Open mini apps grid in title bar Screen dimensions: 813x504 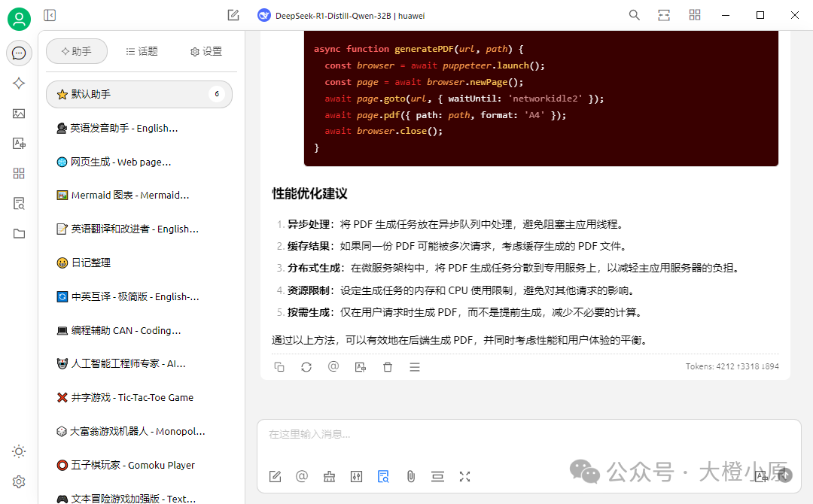(x=695, y=16)
